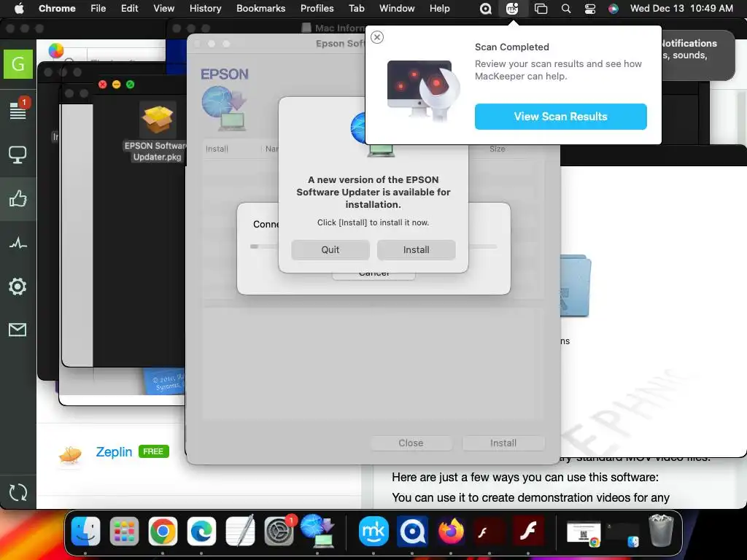Viewport: 747px width, 560px height.
Task: Open the blue folder in the Finder window
Action: (576, 286)
